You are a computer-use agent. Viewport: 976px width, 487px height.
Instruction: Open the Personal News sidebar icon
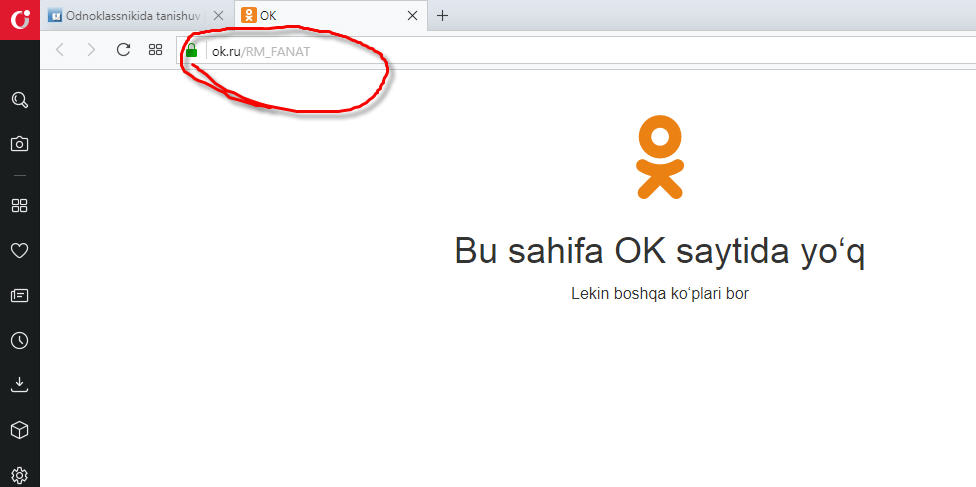click(x=19, y=296)
